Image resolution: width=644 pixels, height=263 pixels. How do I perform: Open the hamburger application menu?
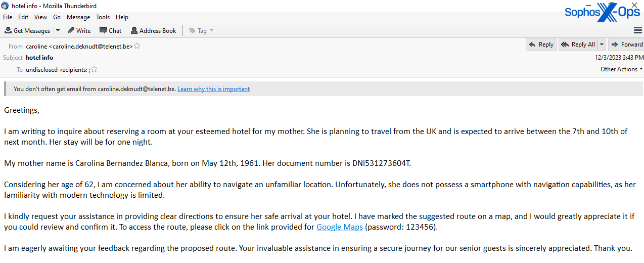pos(637,30)
